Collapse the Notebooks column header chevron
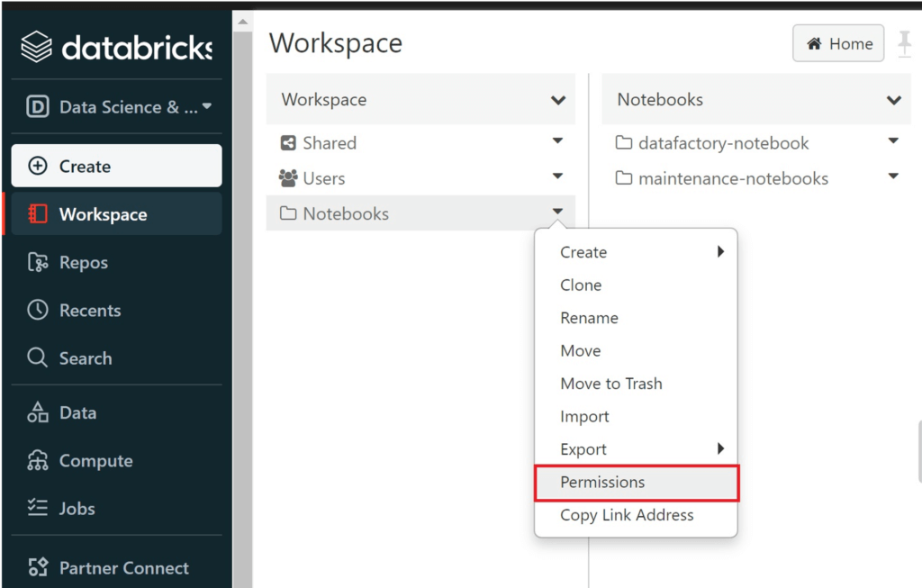922x588 pixels. point(893,100)
